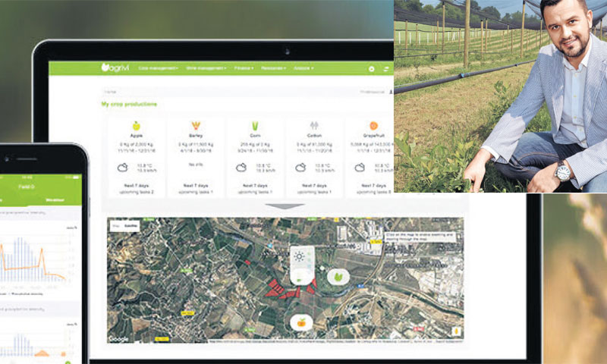Collapse the crop productions panel arrow
The height and width of the screenshot is (364, 607).
click(285, 206)
